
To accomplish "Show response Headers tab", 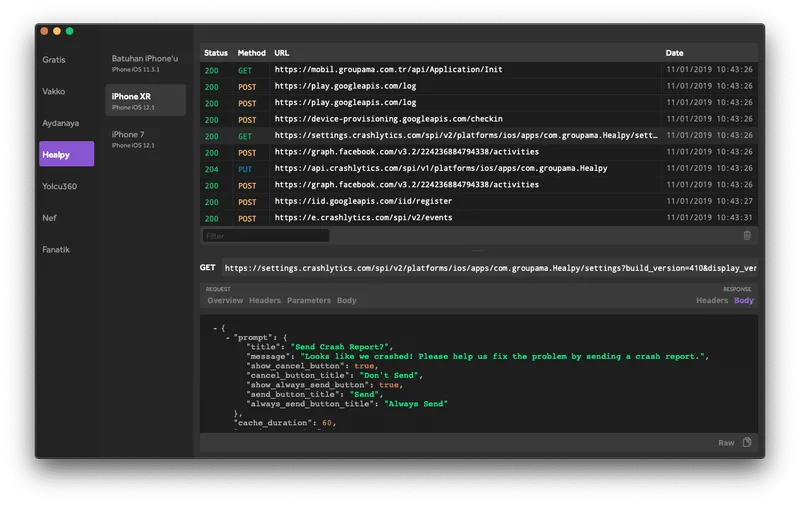I will [712, 300].
